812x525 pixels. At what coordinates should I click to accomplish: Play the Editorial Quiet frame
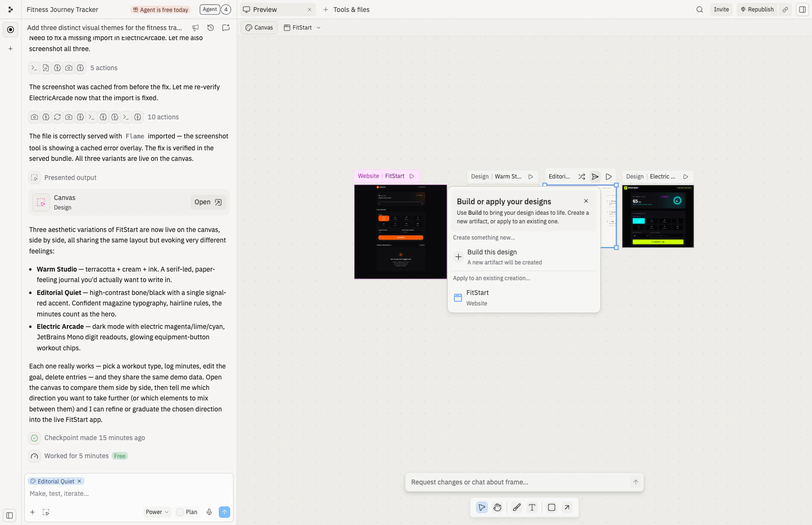(609, 177)
